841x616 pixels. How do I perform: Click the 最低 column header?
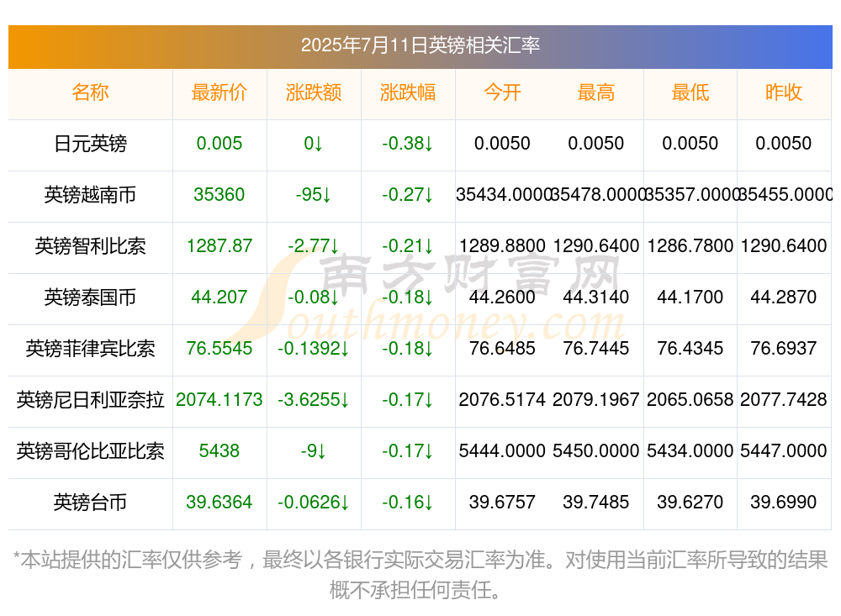click(690, 92)
